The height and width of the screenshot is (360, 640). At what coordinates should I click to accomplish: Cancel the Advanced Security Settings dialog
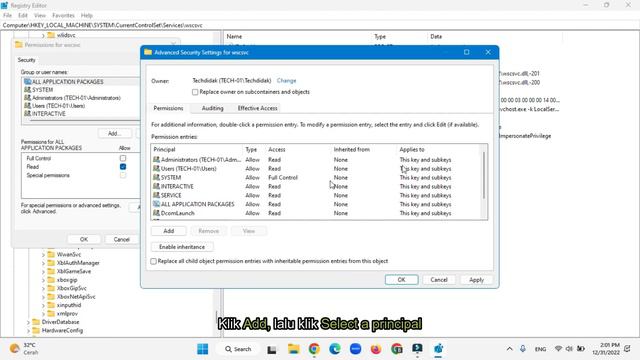click(x=439, y=280)
